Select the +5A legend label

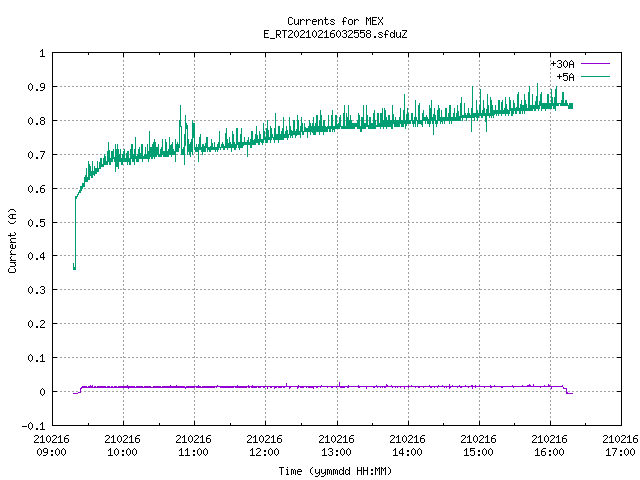[x=565, y=77]
